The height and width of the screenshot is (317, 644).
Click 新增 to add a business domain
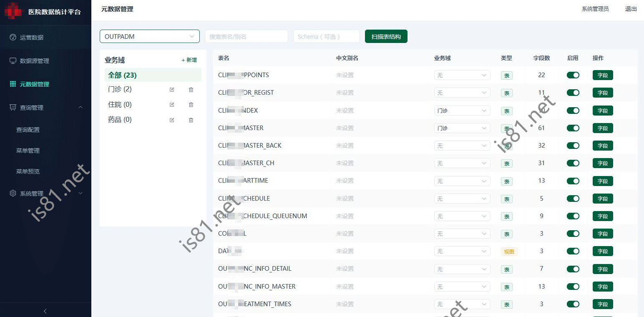[x=189, y=60]
